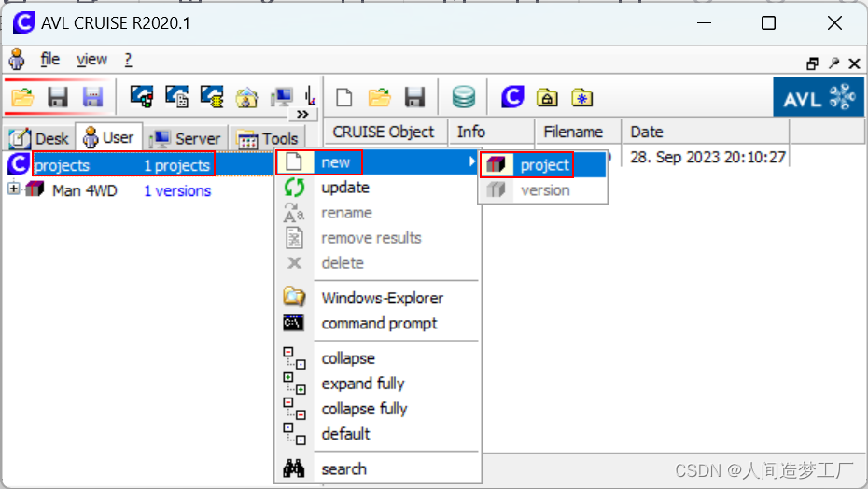This screenshot has width=868, height=489.
Task: Click the '1 versions' text beside Man 4WD
Action: pos(177,190)
